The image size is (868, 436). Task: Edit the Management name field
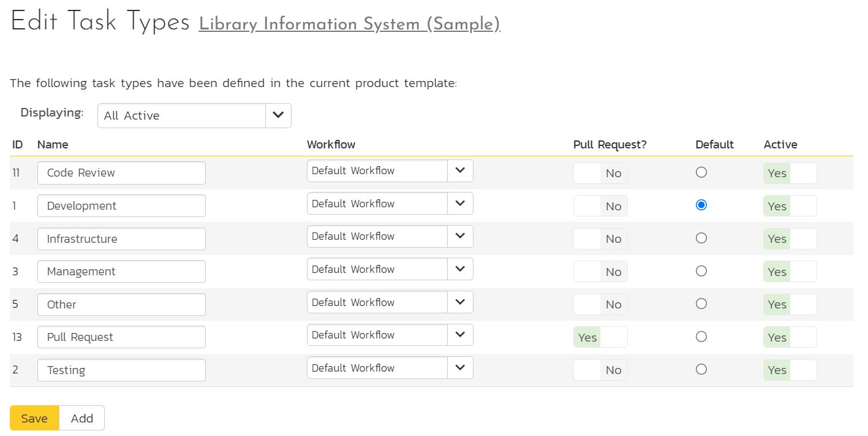121,272
